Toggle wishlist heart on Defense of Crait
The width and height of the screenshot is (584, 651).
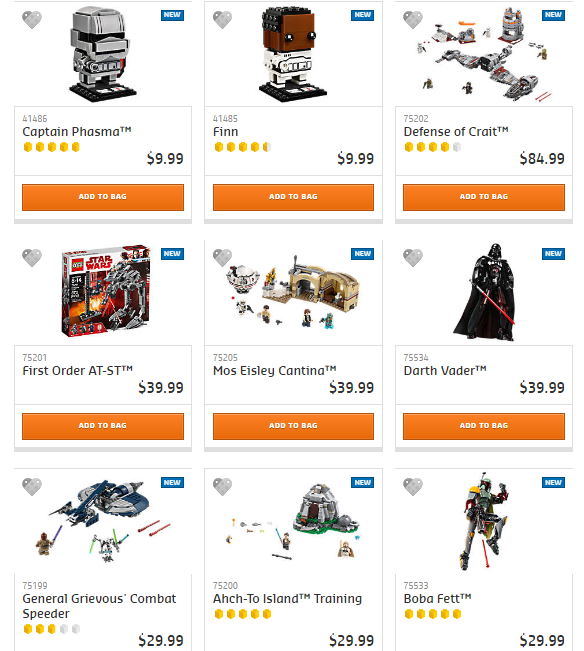tap(413, 20)
